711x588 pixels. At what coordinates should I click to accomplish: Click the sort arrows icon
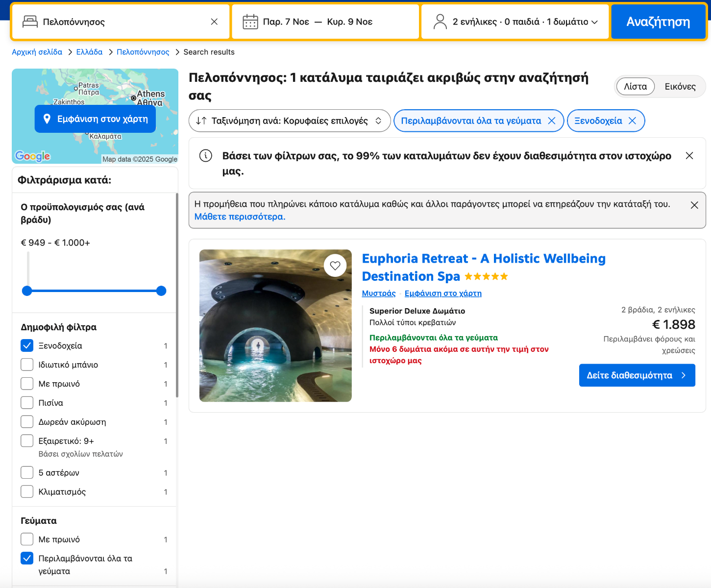coord(201,121)
